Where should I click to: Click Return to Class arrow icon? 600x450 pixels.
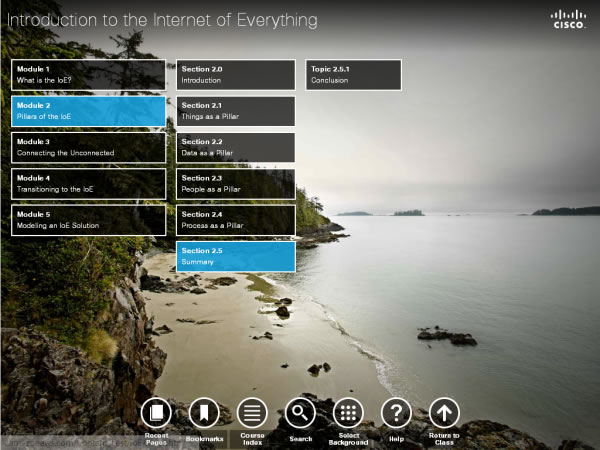tap(444, 412)
